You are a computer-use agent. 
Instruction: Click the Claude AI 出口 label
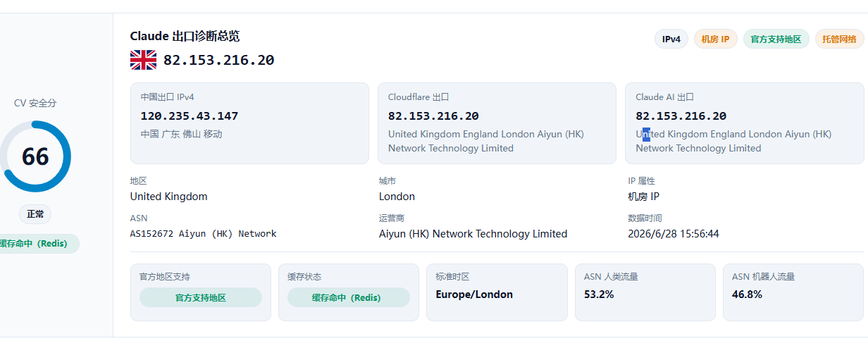(664, 97)
